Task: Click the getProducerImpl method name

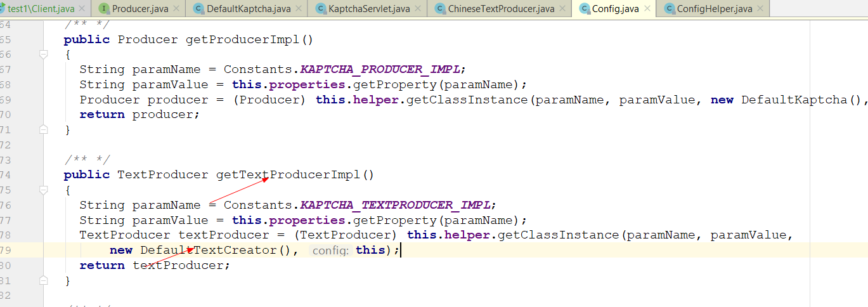Action: [242, 39]
